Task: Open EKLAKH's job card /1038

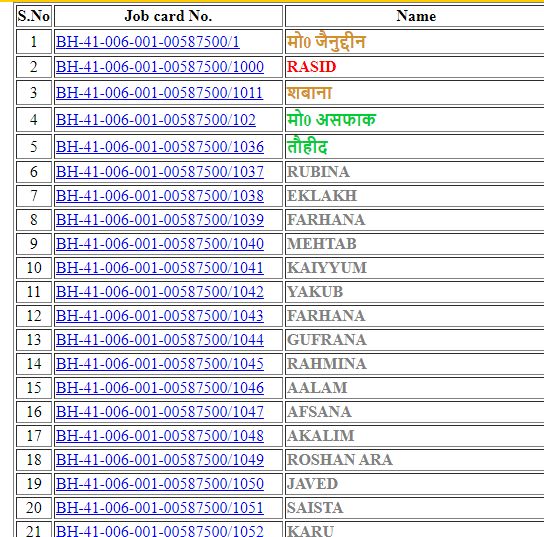Action: pyautogui.click(x=160, y=196)
